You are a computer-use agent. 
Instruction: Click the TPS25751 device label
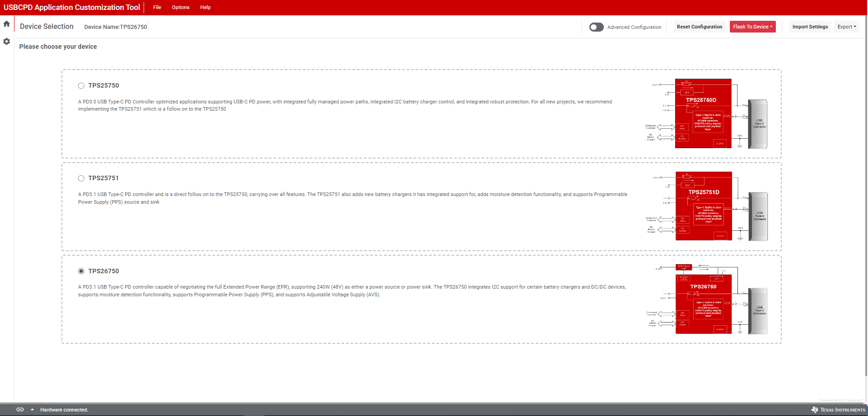coord(103,178)
